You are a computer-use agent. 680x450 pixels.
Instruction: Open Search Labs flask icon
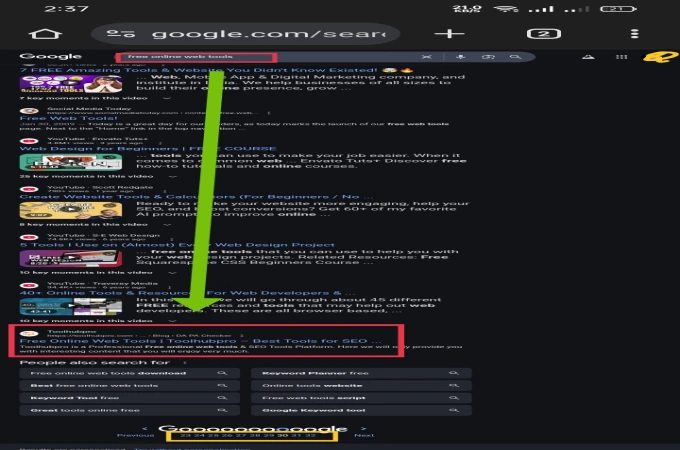point(588,57)
